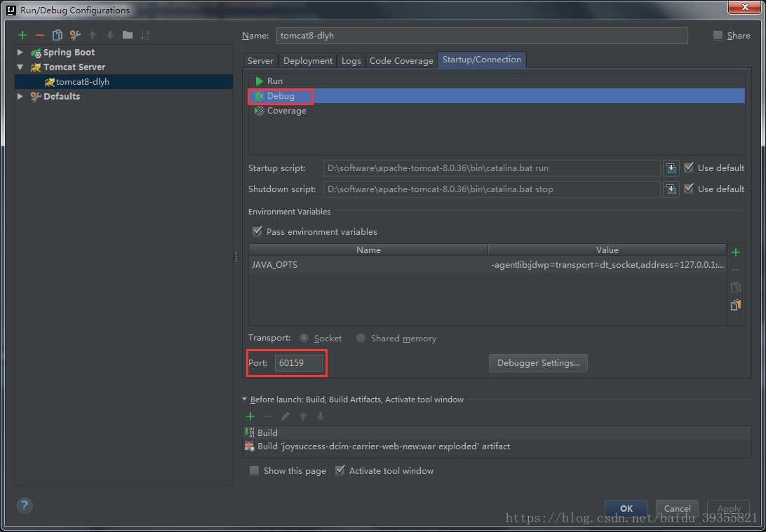This screenshot has height=532, width=766.
Task: Click the Port number field
Action: click(x=299, y=363)
